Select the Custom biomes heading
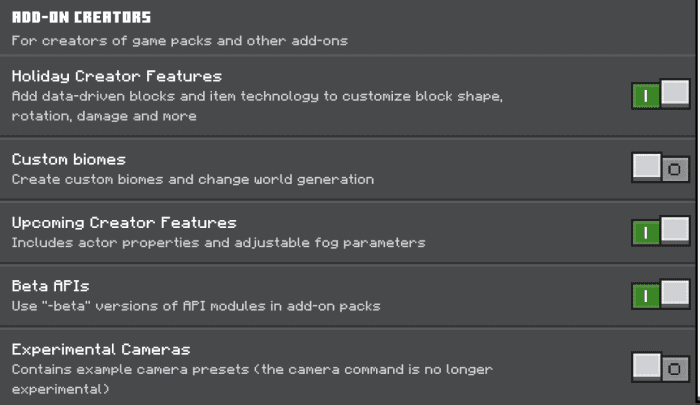Viewport: 700px width, 405px height. [x=68, y=159]
